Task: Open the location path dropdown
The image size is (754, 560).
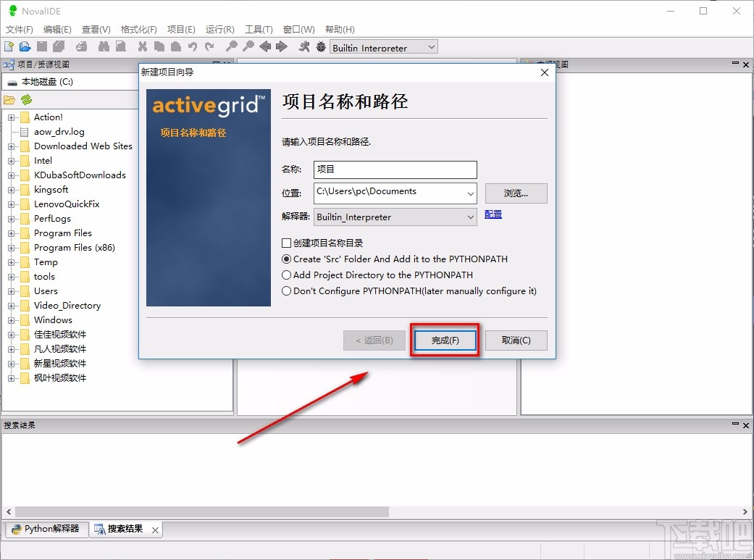Action: tap(470, 193)
